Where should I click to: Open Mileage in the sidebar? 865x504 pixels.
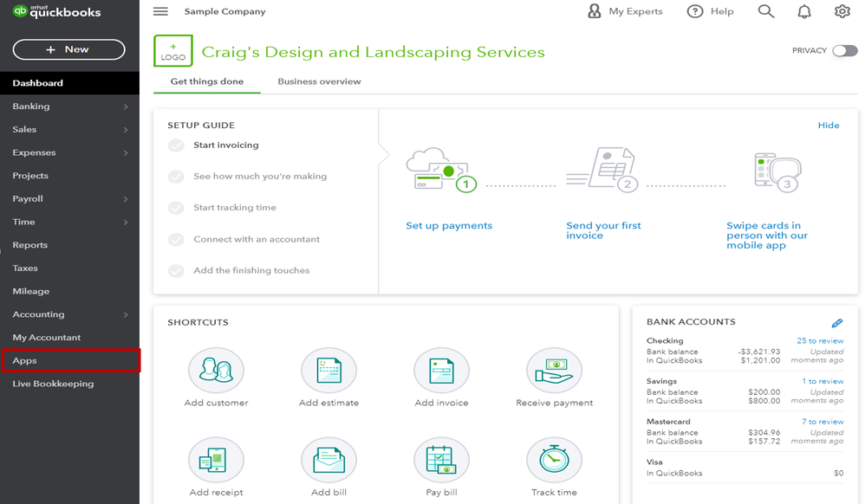69,292
